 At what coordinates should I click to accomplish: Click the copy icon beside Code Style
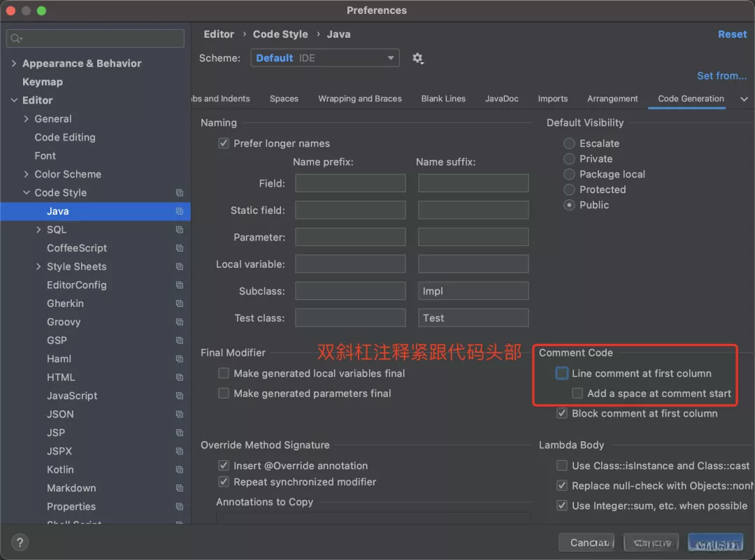pos(180,192)
